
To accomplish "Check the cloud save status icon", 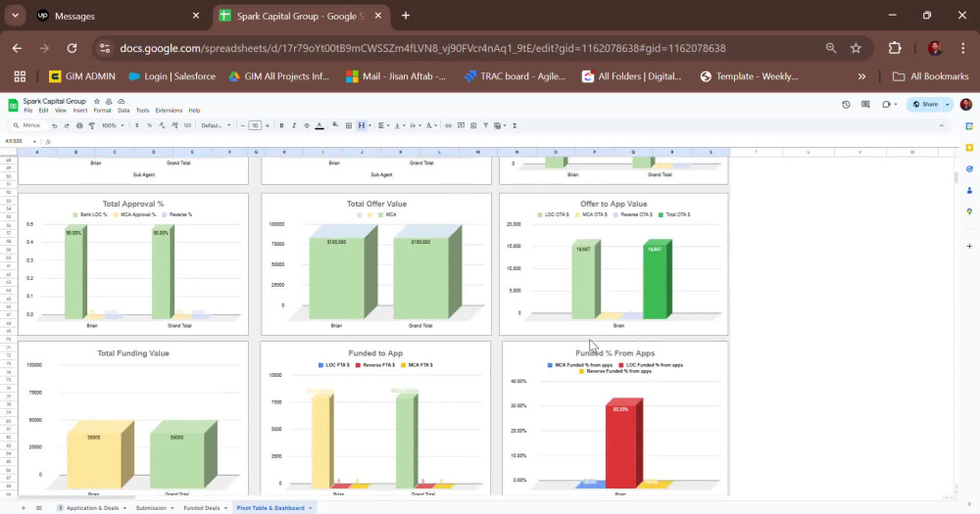I will [x=122, y=101].
